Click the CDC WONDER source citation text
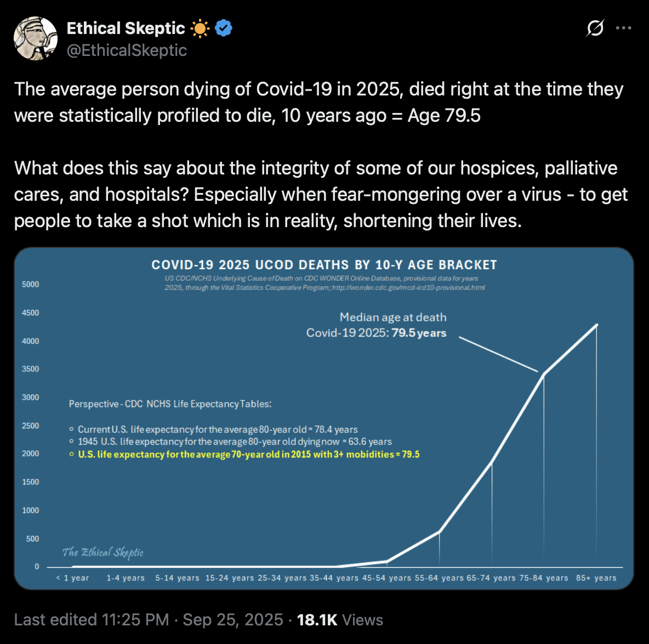This screenshot has width=649, height=644. (324, 283)
